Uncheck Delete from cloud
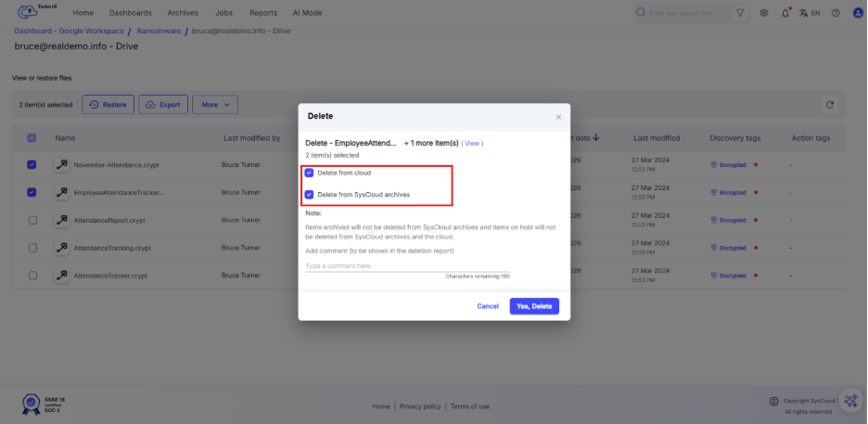This screenshot has height=424, width=868. tap(310, 173)
